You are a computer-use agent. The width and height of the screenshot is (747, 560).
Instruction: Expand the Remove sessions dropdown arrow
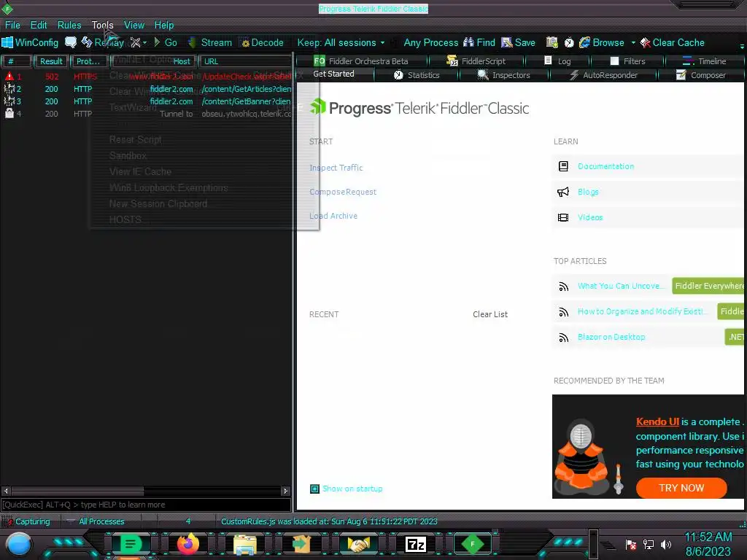coord(144,42)
